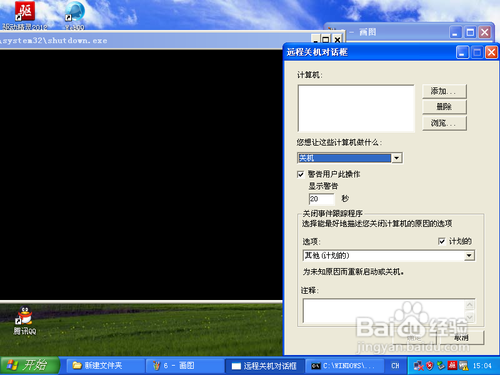Click the red shield tray icon
Viewport: 500px width, 375px height.
(x=430, y=366)
